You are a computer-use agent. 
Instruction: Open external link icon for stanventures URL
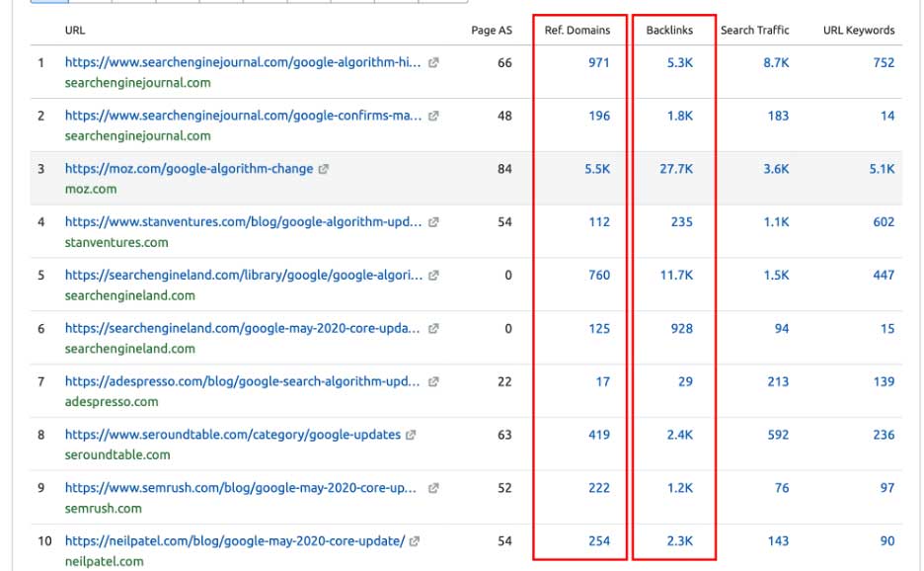(x=433, y=222)
